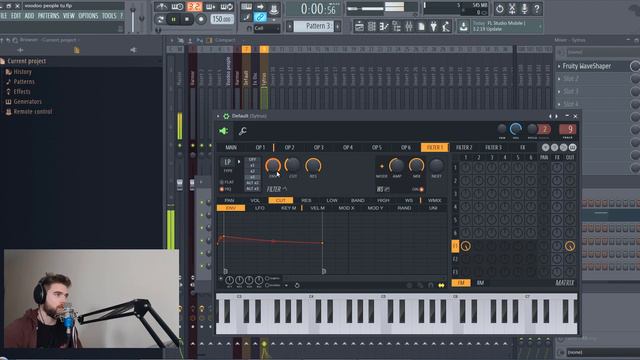The width and height of the screenshot is (640, 360).
Task: Click the download arrow icon beside news panel
Action: (463, 27)
